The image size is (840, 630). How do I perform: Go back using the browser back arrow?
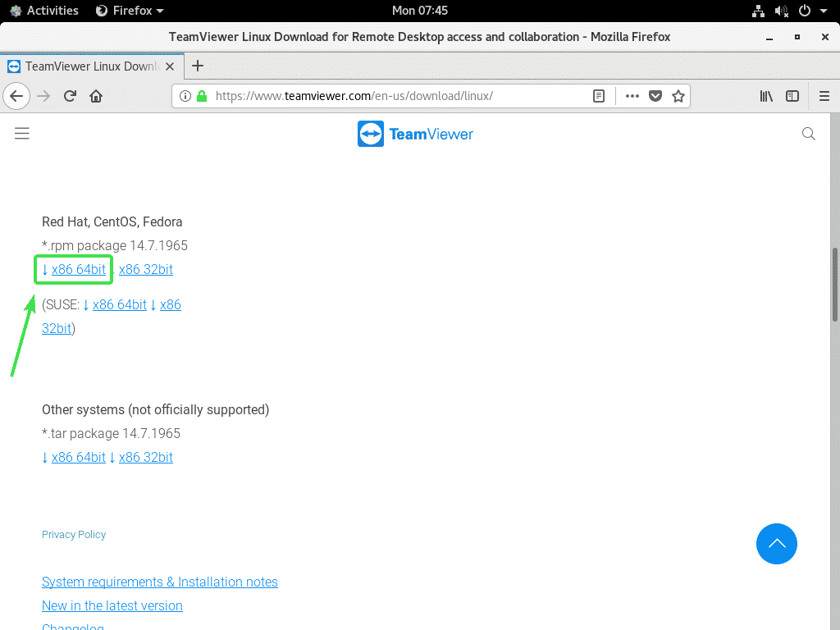(16, 97)
